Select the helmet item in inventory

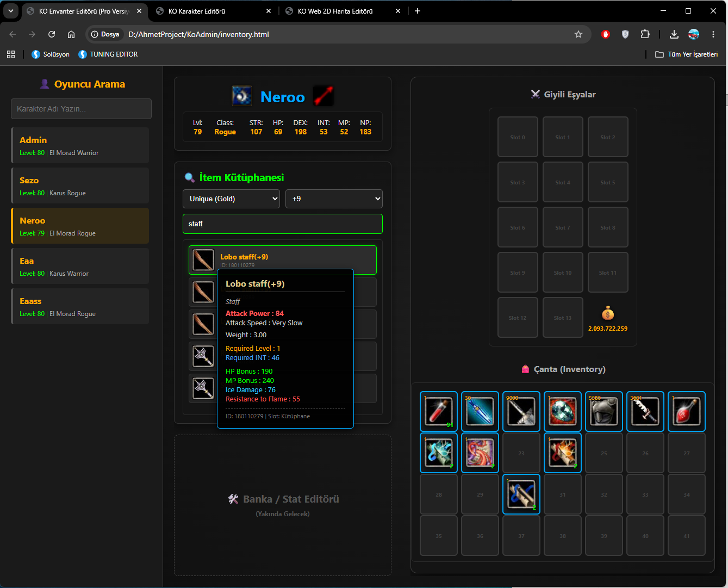(604, 411)
